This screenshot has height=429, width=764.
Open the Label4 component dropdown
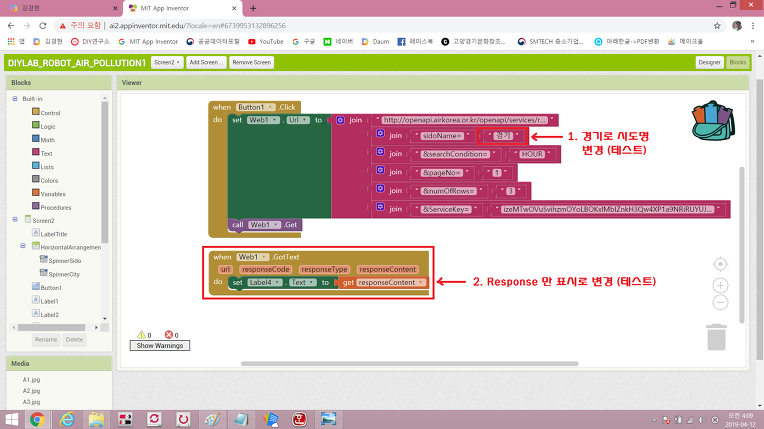click(265, 282)
